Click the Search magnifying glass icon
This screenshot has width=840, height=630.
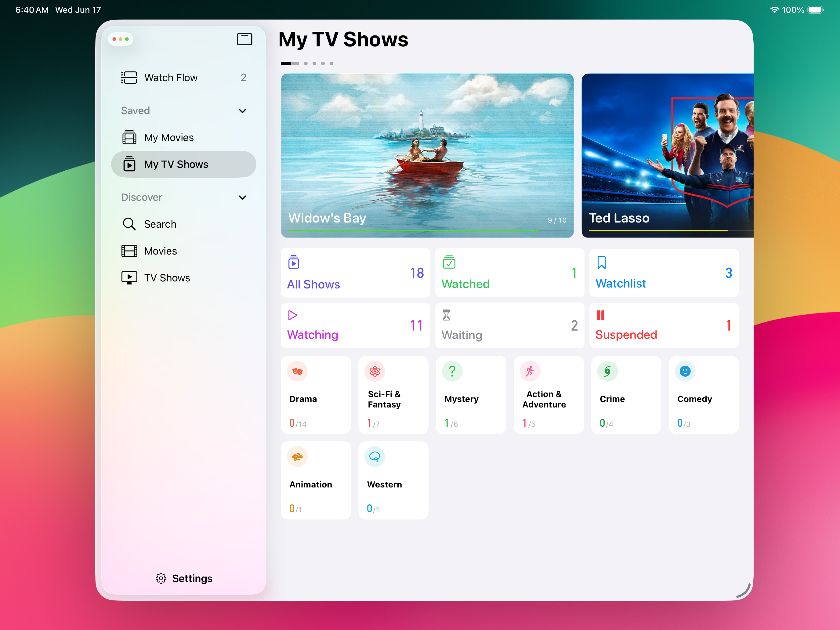coord(129,224)
